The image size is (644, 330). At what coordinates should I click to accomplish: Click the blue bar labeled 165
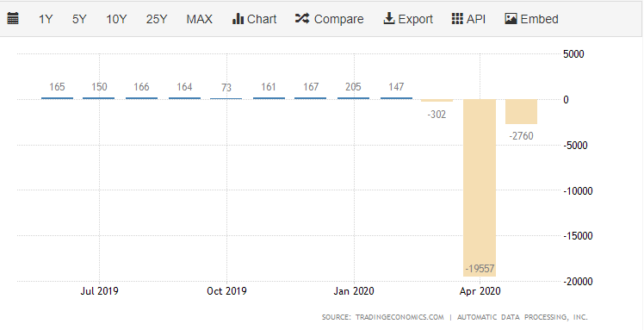coord(57,98)
